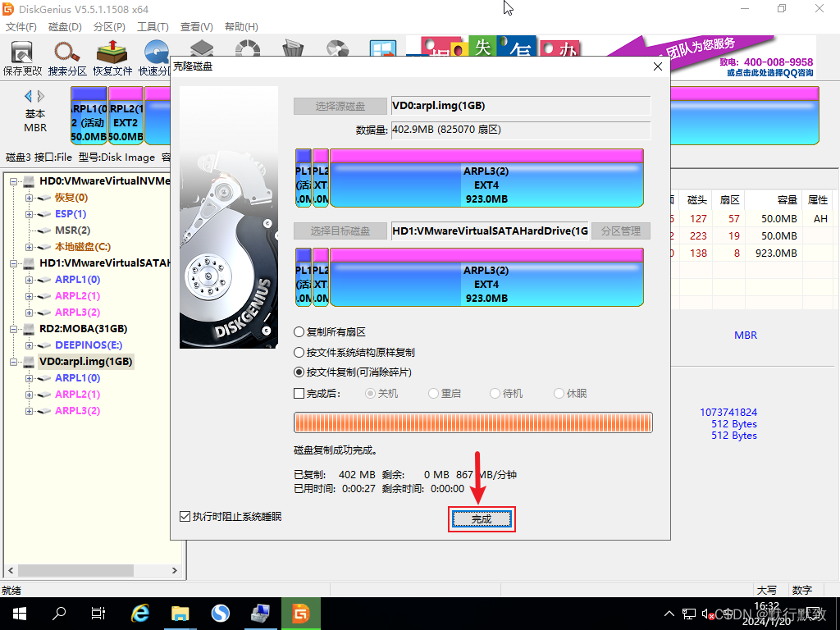The height and width of the screenshot is (630, 840).
Task: Select MSR(2) partition in the tree
Action: [73, 231]
